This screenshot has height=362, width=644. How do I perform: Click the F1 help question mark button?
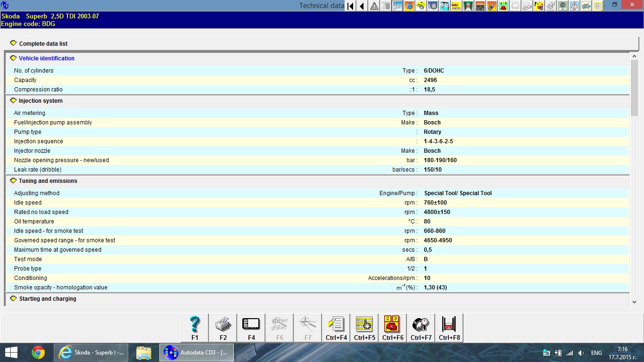pos(195,328)
